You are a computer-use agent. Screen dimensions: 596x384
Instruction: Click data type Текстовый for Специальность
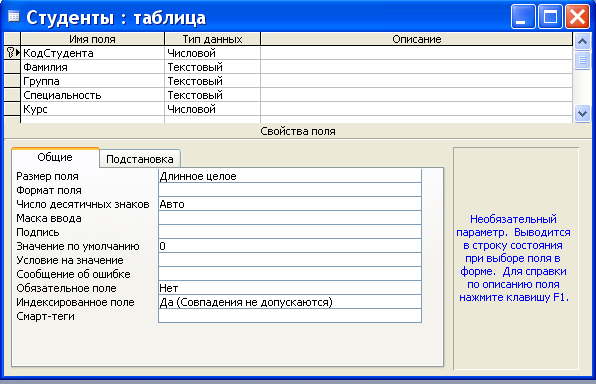[212, 95]
